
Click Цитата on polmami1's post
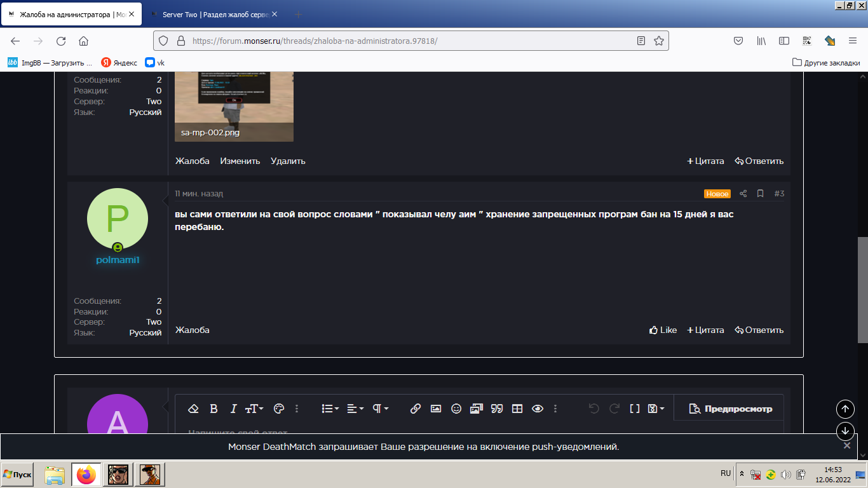pyautogui.click(x=705, y=330)
